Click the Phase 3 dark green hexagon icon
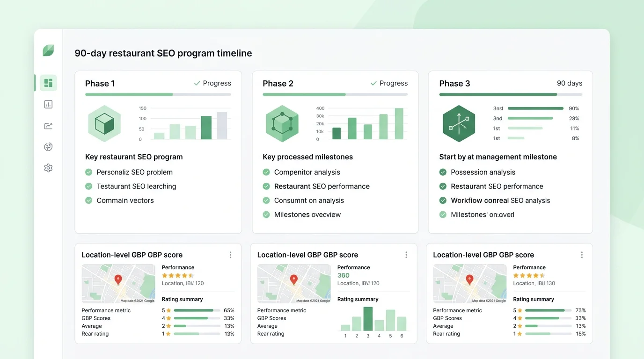The width and height of the screenshot is (644, 359). [x=459, y=124]
